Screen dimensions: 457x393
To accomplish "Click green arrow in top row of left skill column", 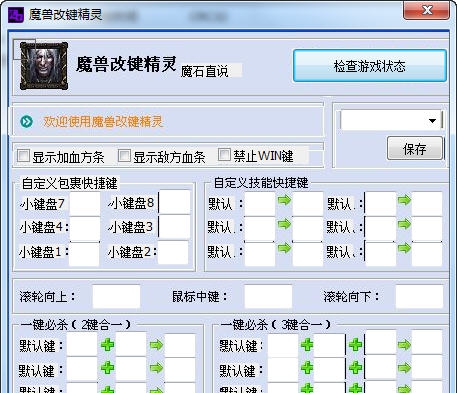I will point(284,200).
